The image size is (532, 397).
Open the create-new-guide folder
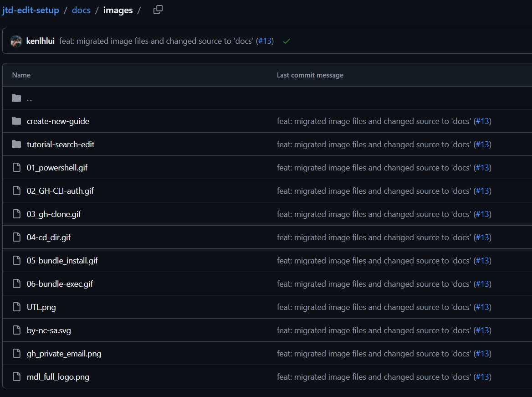(x=58, y=121)
